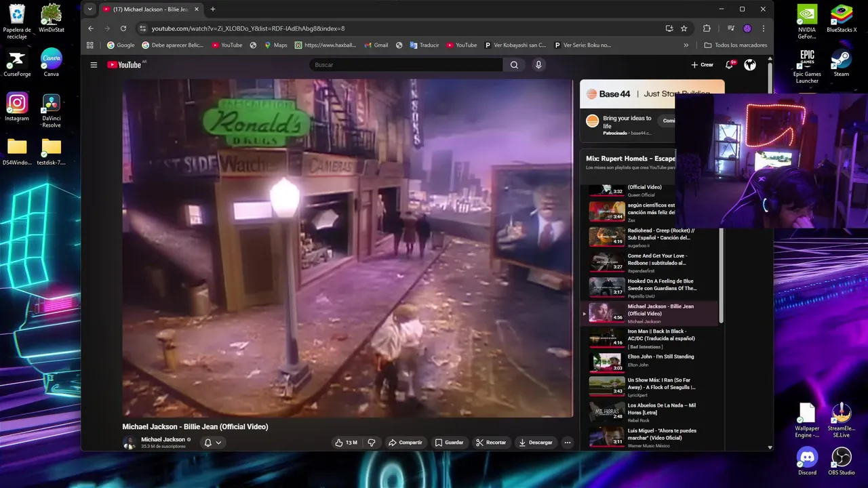The image size is (868, 488).
Task: Open the Maps bookmark
Action: pyautogui.click(x=276, y=45)
